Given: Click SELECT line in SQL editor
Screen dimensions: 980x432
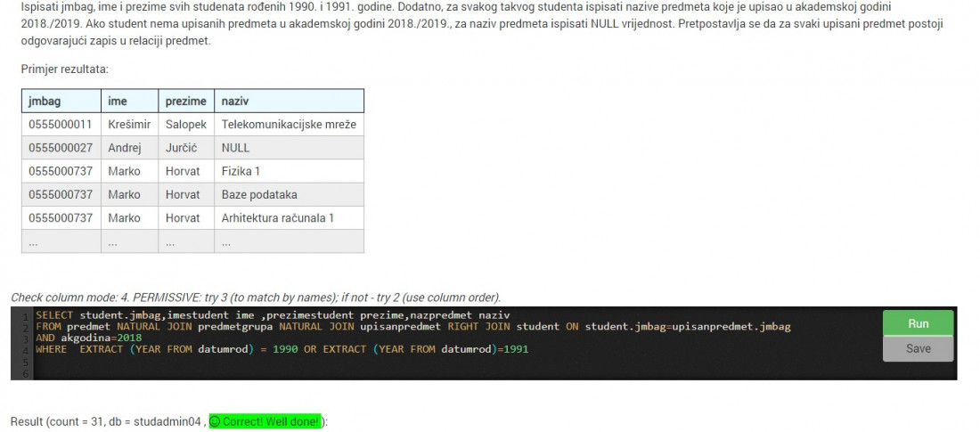Looking at the screenshot, I should 273,315.
